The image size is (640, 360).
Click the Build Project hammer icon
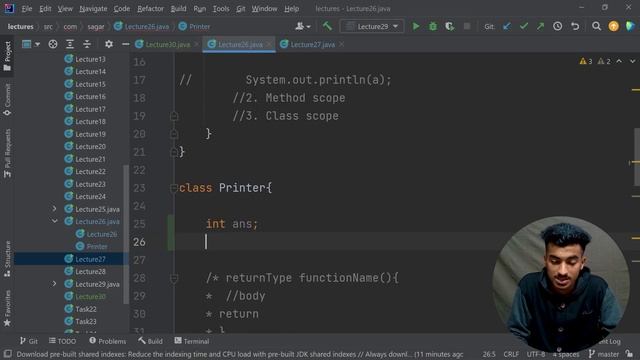tap(327, 26)
